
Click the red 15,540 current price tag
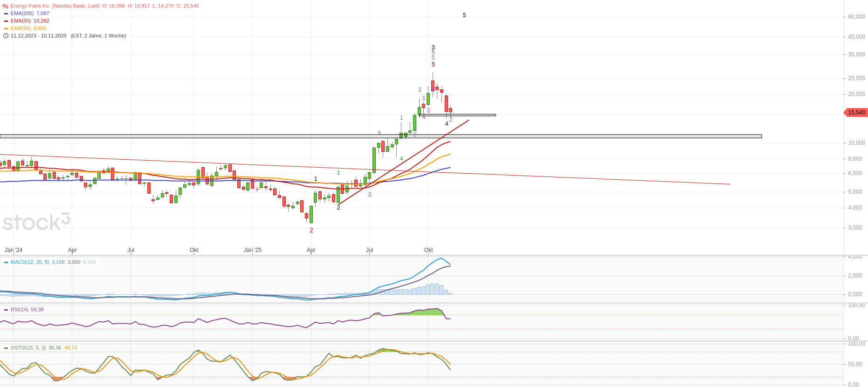[x=856, y=112]
